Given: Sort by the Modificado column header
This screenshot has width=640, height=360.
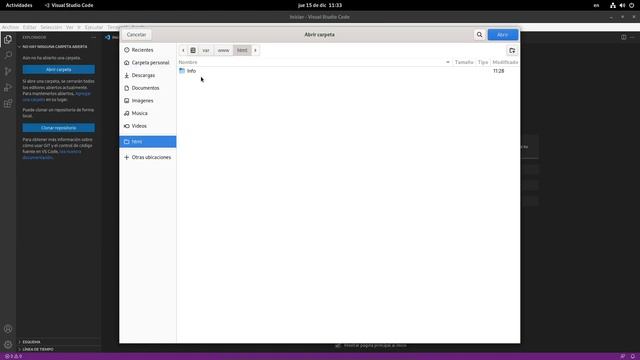Looking at the screenshot, I should pos(505,62).
